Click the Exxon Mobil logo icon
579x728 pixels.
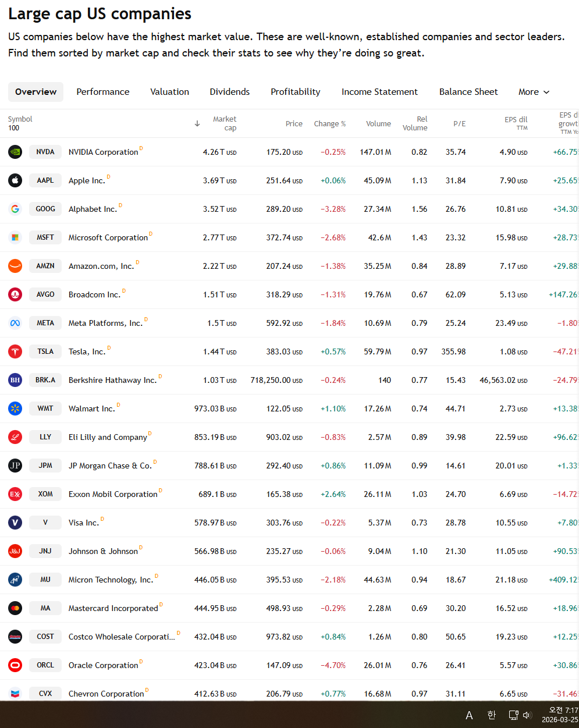[15, 494]
